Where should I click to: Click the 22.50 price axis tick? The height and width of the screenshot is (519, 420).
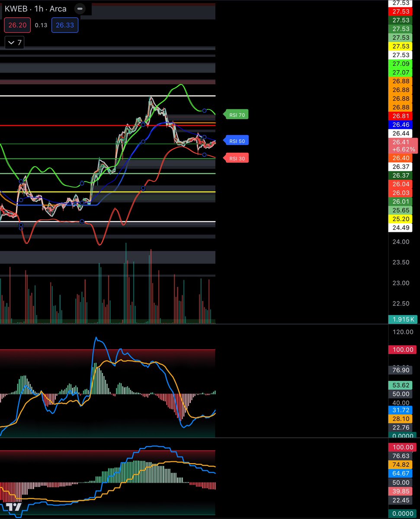coord(401,304)
